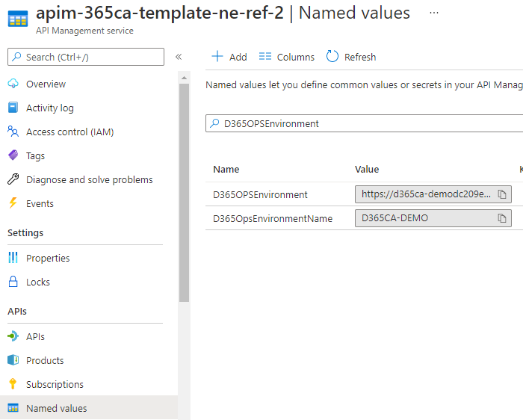The image size is (523, 420).
Task: Open Locks under Settings
Action: [x=38, y=282]
